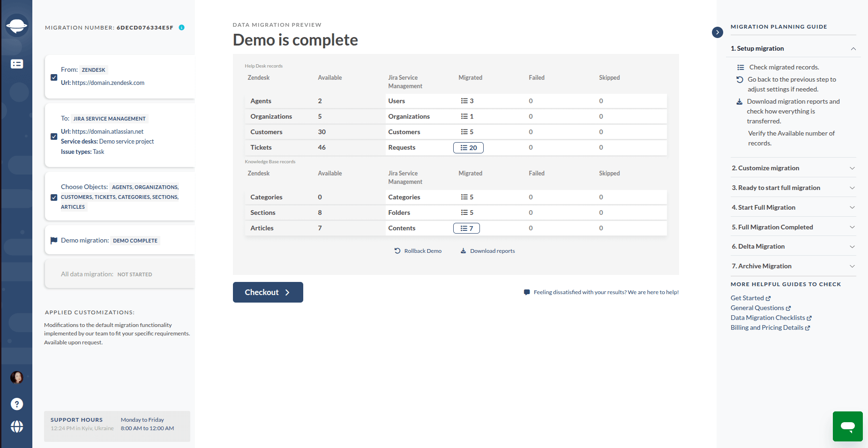View migrated Contents records list
This screenshot has width=868, height=448.
tap(466, 228)
